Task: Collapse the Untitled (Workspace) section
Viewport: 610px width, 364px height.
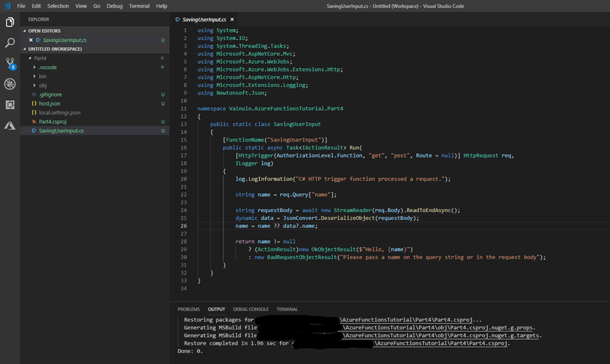Action: [25, 49]
